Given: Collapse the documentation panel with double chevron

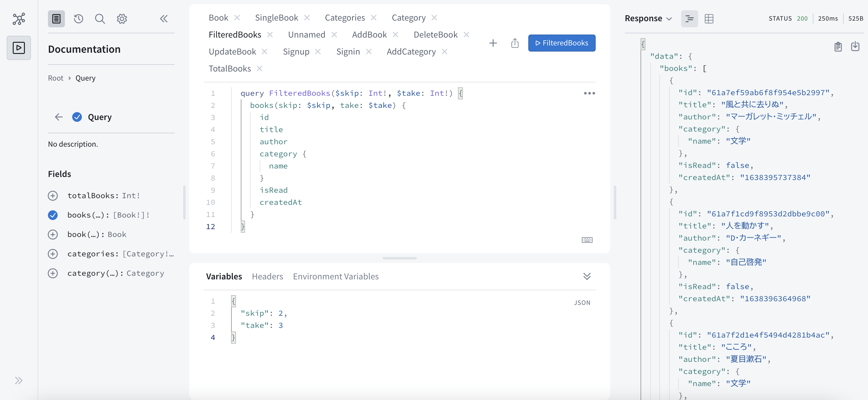Looking at the screenshot, I should click(x=164, y=18).
